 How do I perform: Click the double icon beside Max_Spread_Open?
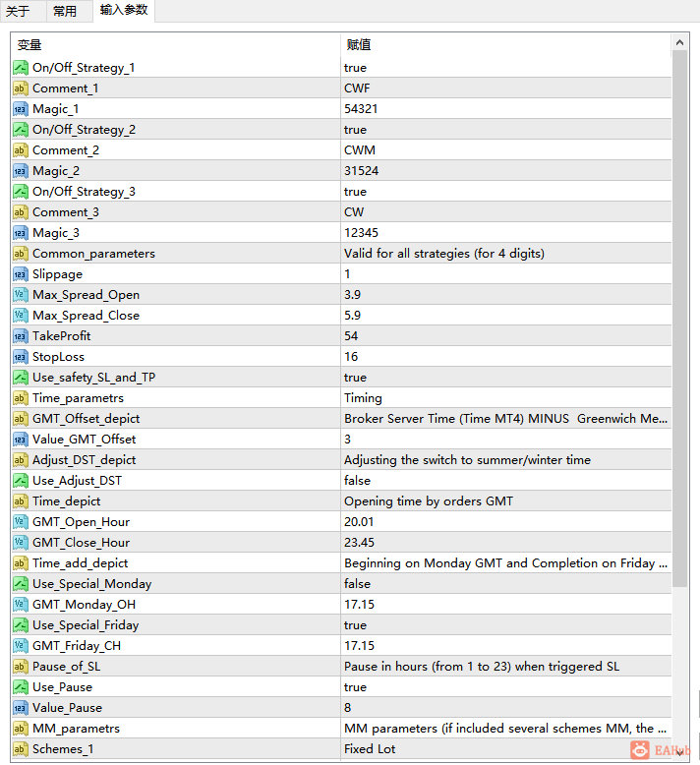pyautogui.click(x=21, y=295)
